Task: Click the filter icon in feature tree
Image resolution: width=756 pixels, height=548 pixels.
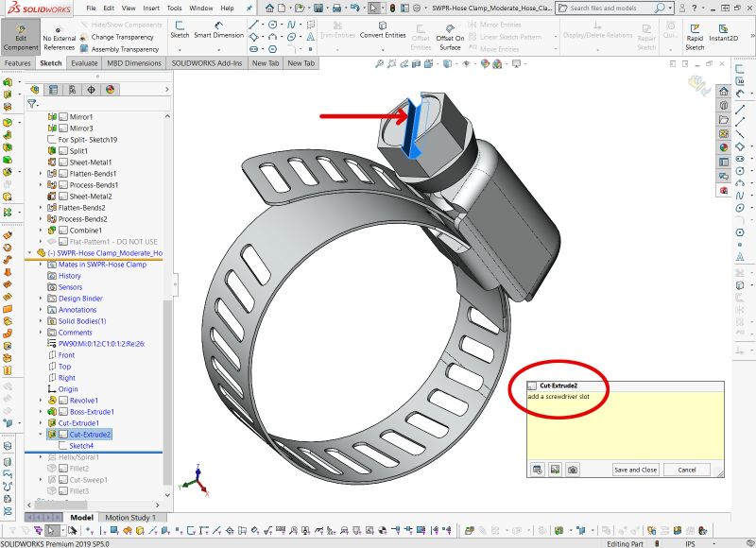Action: click(x=32, y=104)
